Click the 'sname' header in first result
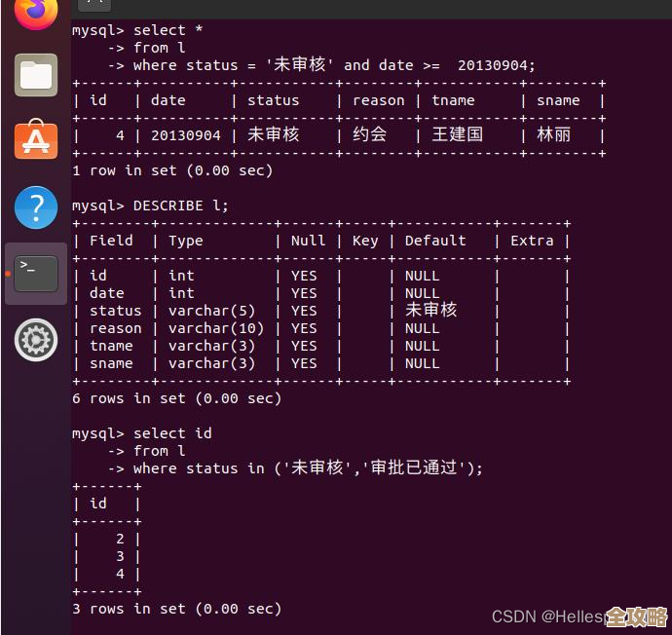Image resolution: width=672 pixels, height=635 pixels. pyautogui.click(x=558, y=100)
